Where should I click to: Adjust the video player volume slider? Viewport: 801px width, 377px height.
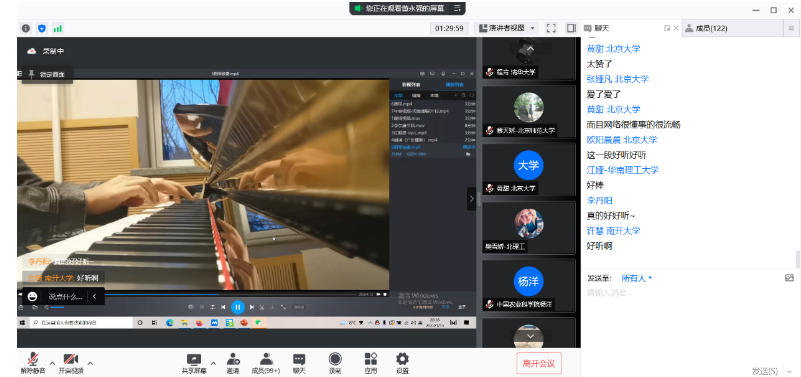[57, 307]
